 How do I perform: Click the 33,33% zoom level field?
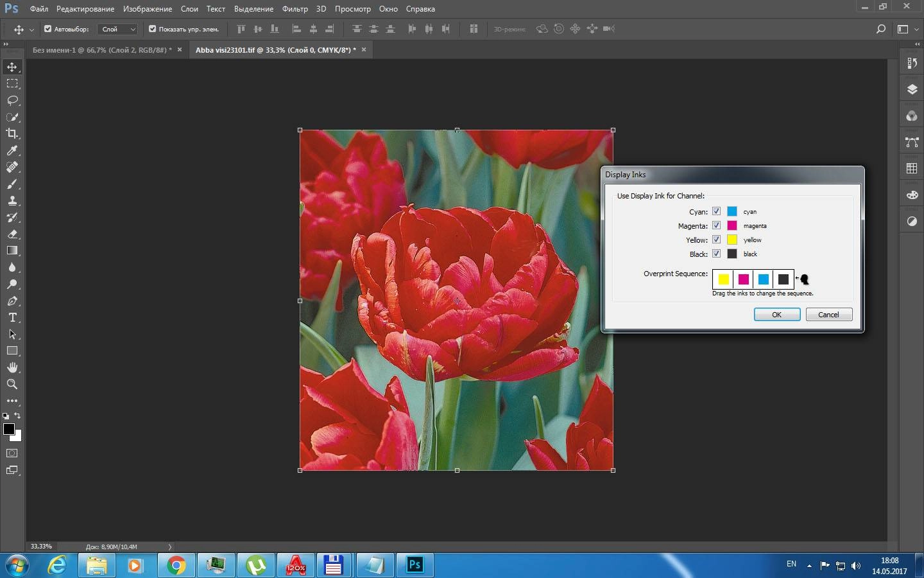point(42,547)
